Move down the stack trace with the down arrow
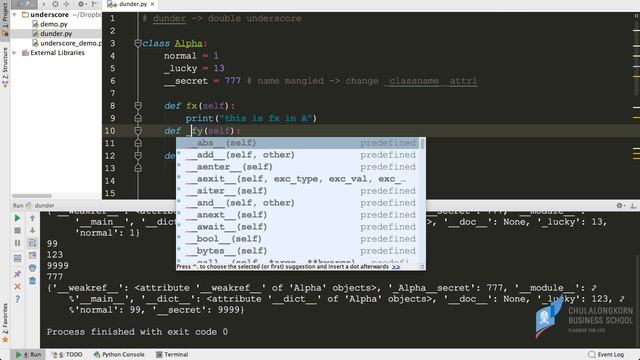The height and width of the screenshot is (360, 640). coord(33,231)
